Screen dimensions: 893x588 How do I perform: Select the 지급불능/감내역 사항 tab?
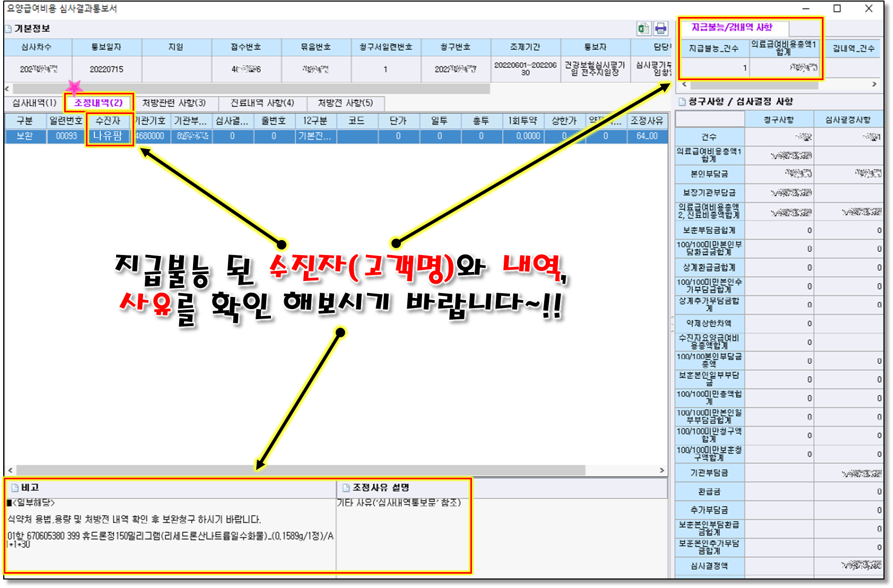tap(732, 28)
